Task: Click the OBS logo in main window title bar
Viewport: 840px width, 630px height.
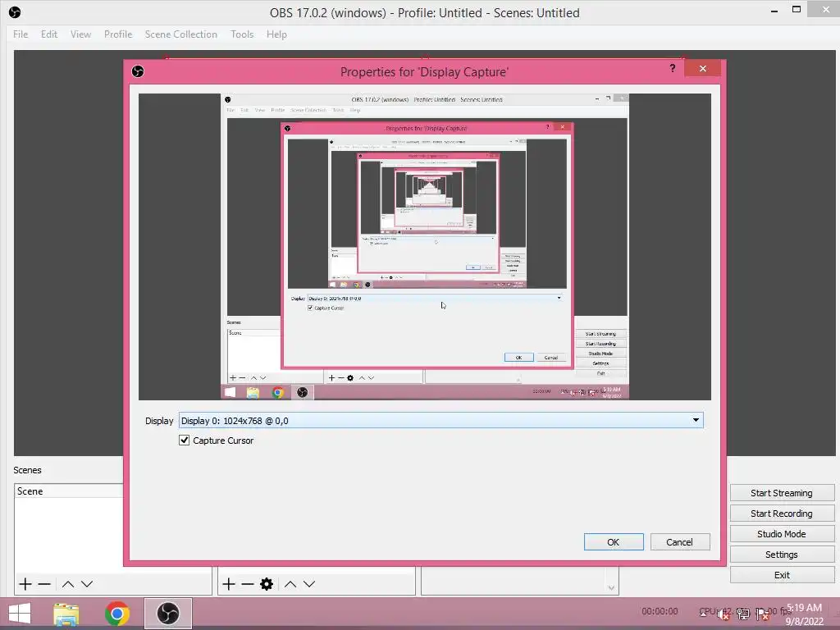Action: [x=15, y=12]
